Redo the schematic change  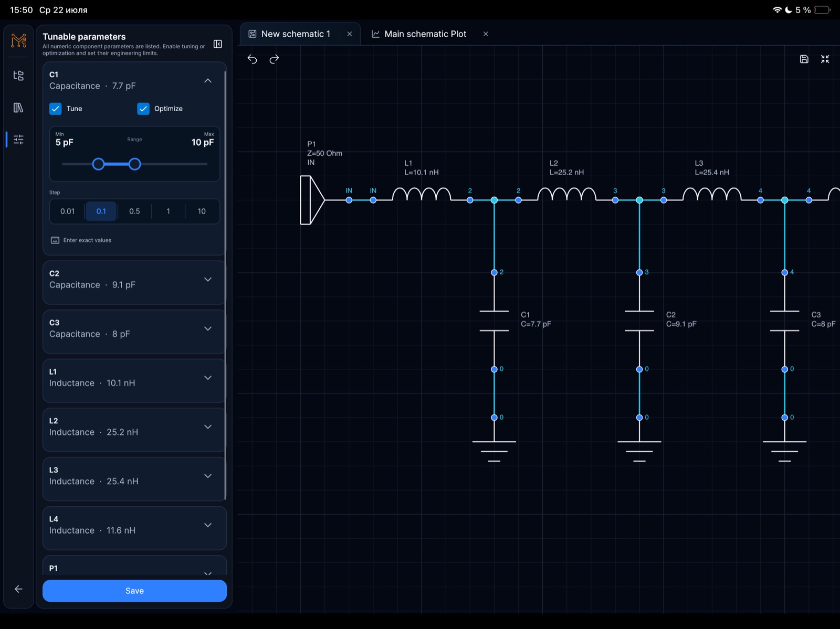point(274,59)
